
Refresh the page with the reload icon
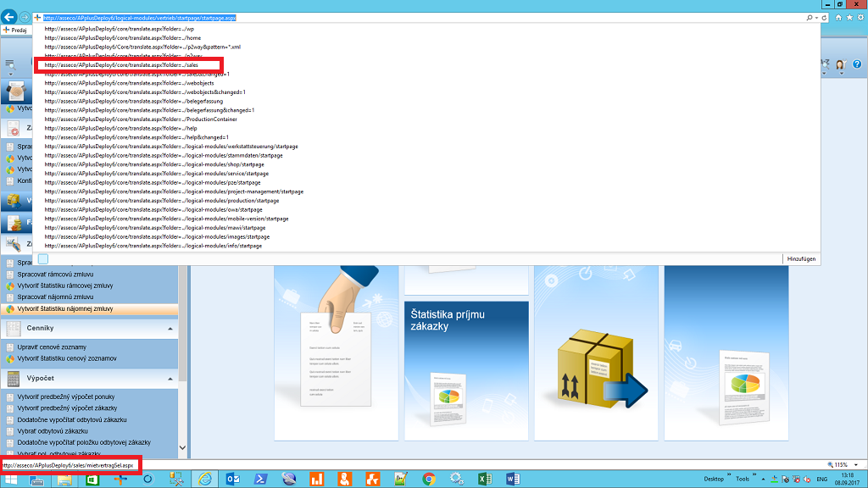point(824,18)
